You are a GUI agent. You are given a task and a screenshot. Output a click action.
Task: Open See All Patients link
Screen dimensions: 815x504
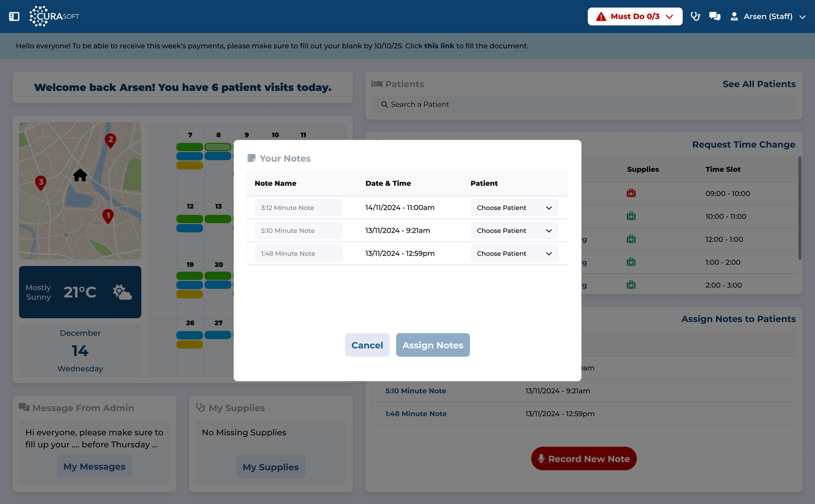(x=759, y=84)
